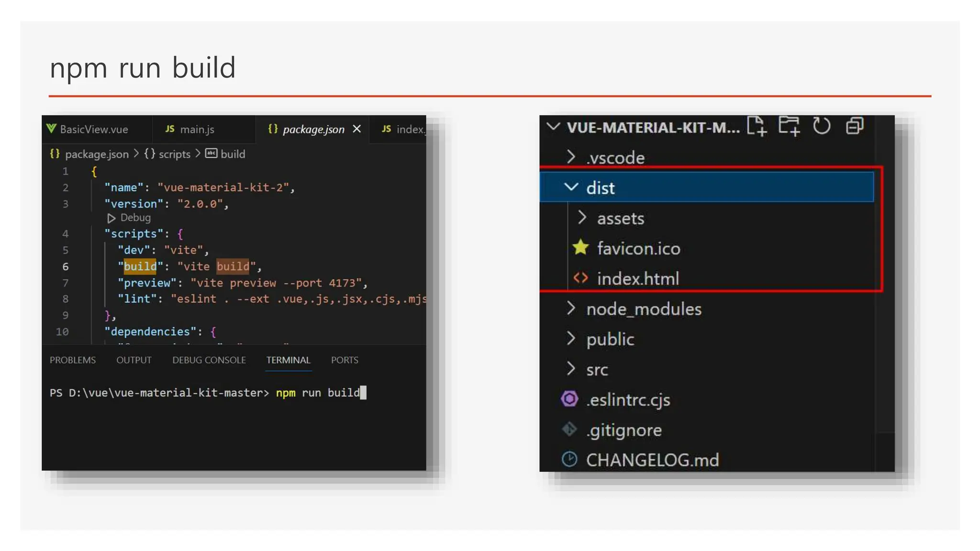Collapse the VUE-MATERIAL-KIT-M project root
Viewport: 980px width, 551px height.
553,127
